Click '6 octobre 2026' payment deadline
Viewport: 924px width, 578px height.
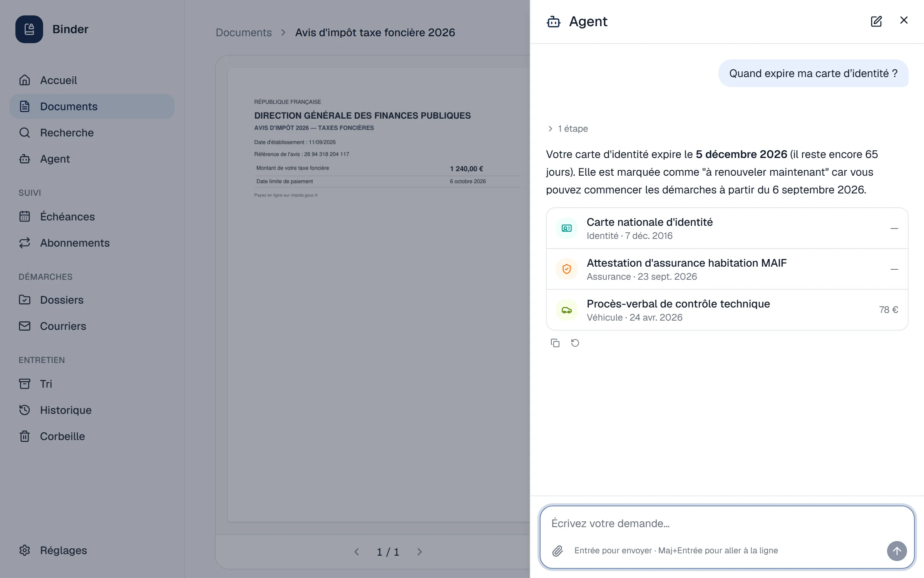[x=468, y=181]
